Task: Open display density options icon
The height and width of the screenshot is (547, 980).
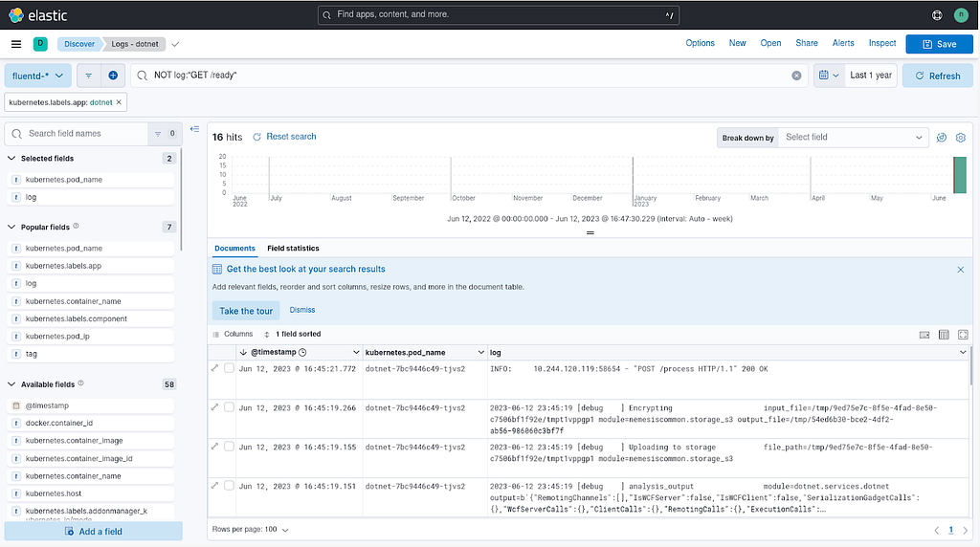Action: point(924,335)
